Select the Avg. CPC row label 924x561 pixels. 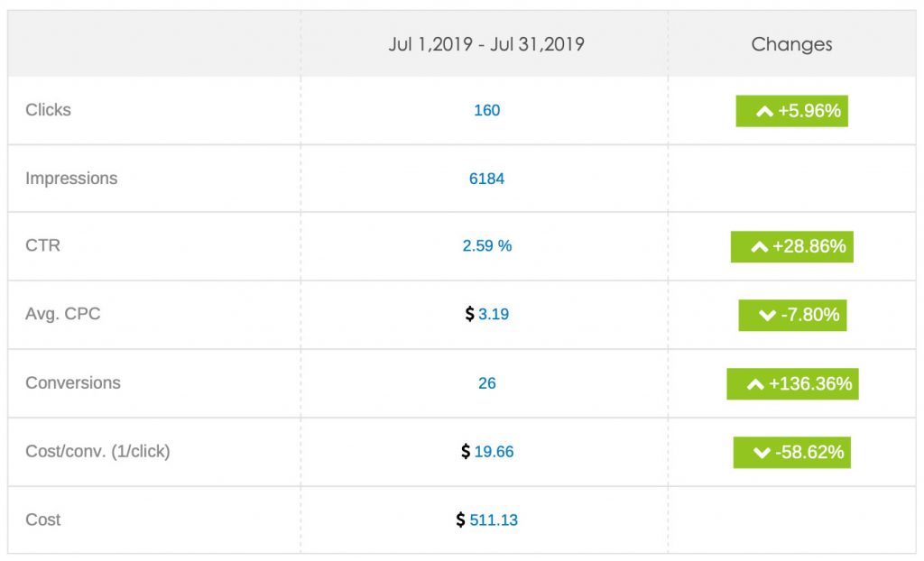pos(64,315)
